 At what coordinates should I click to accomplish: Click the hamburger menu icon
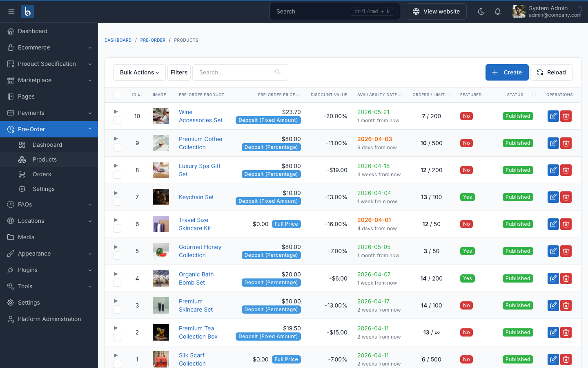point(11,11)
